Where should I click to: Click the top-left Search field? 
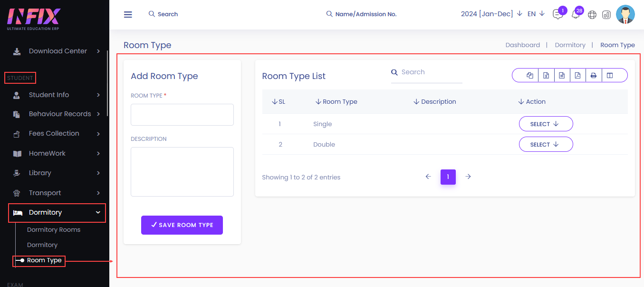click(163, 14)
